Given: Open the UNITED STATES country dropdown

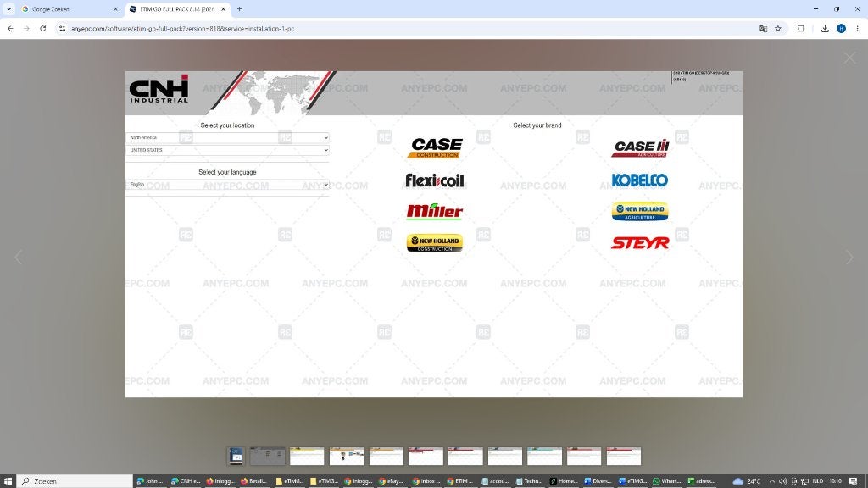Looking at the screenshot, I should coord(227,150).
